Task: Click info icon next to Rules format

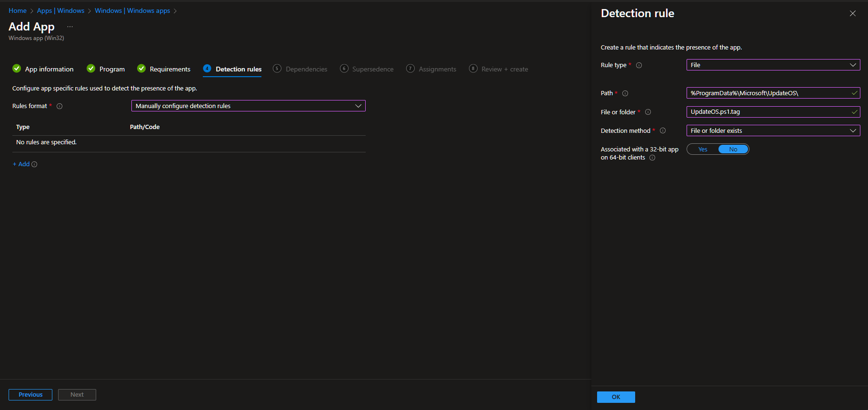Action: pos(60,106)
